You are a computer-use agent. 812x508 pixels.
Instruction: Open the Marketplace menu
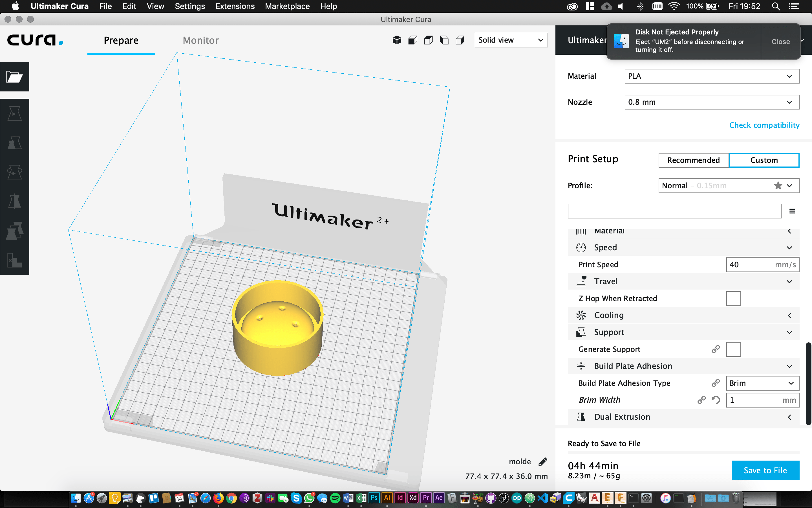point(287,6)
